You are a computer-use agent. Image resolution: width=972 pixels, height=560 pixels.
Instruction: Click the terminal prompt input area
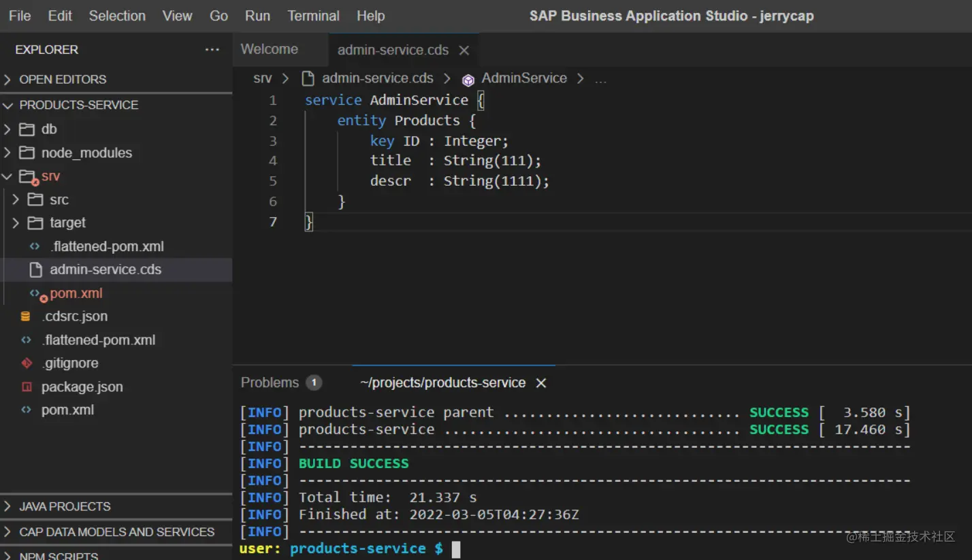pos(456,549)
